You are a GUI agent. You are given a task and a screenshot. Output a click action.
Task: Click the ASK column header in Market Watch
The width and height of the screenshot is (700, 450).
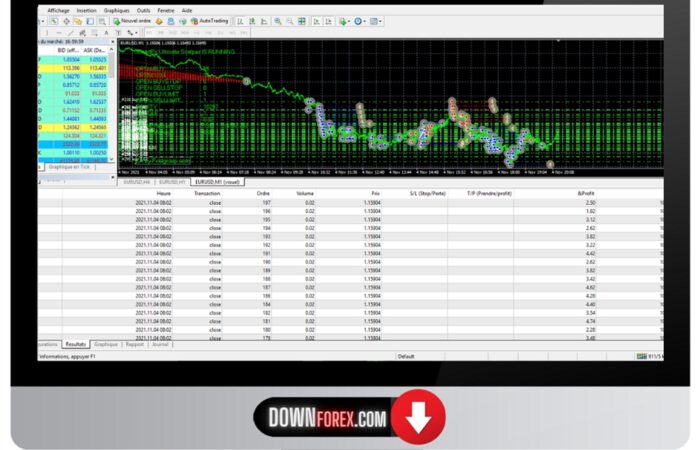pyautogui.click(x=94, y=50)
